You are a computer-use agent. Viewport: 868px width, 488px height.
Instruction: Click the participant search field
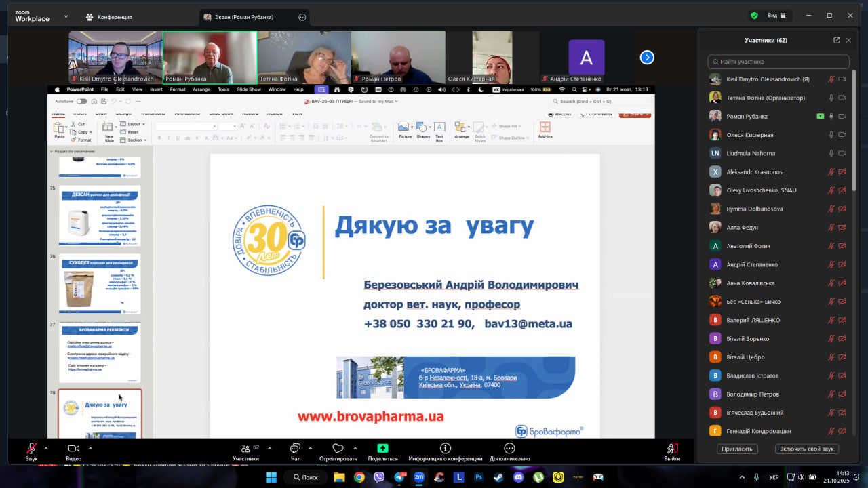click(x=778, y=62)
